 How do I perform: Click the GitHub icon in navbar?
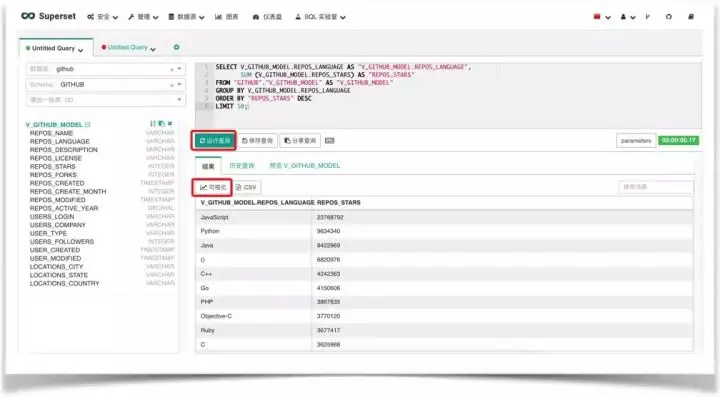(669, 17)
